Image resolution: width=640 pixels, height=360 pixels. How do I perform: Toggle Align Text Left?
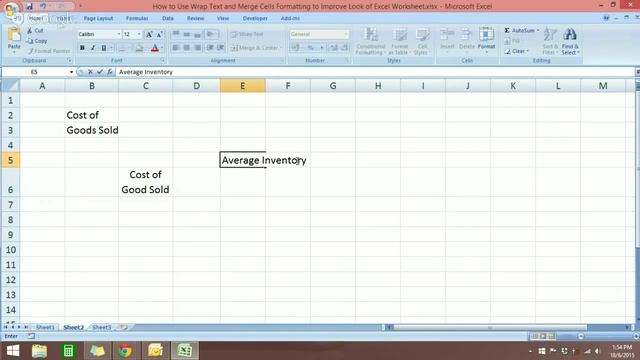click(176, 48)
